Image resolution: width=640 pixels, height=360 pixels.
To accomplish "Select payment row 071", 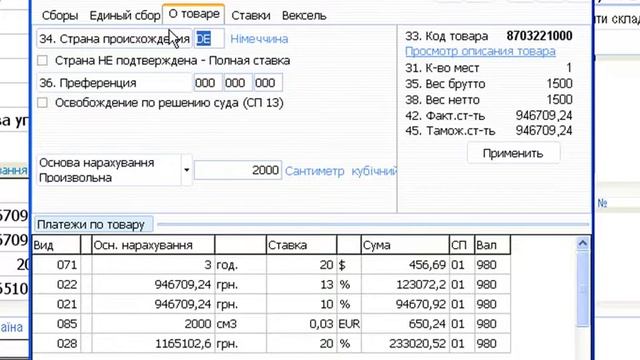I will click(271, 265).
